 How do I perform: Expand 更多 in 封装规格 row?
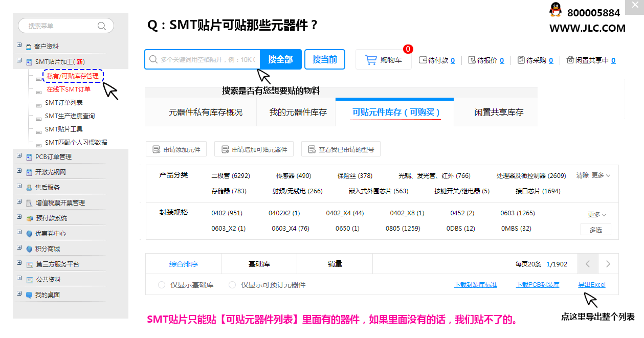pos(596,215)
